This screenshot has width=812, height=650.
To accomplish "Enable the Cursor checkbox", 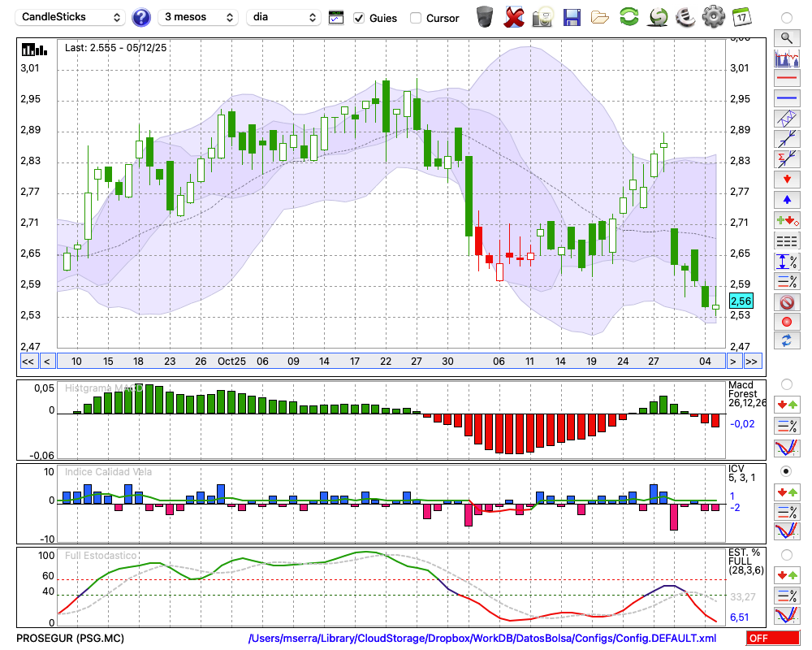I will 415,18.
